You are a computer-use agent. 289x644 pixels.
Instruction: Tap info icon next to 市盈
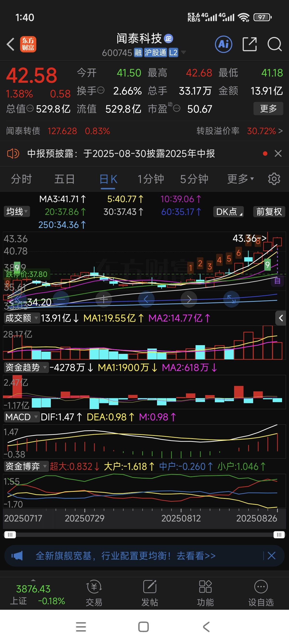click(177, 109)
